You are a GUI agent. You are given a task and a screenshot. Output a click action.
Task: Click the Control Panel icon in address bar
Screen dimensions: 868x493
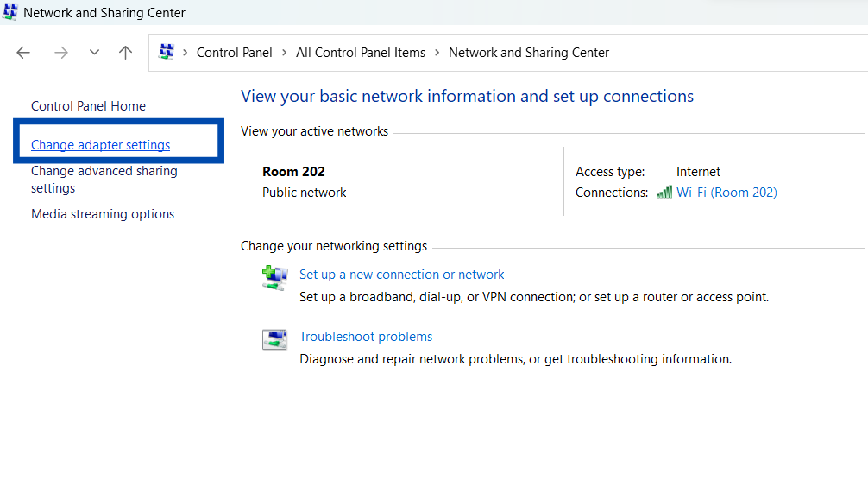[167, 53]
